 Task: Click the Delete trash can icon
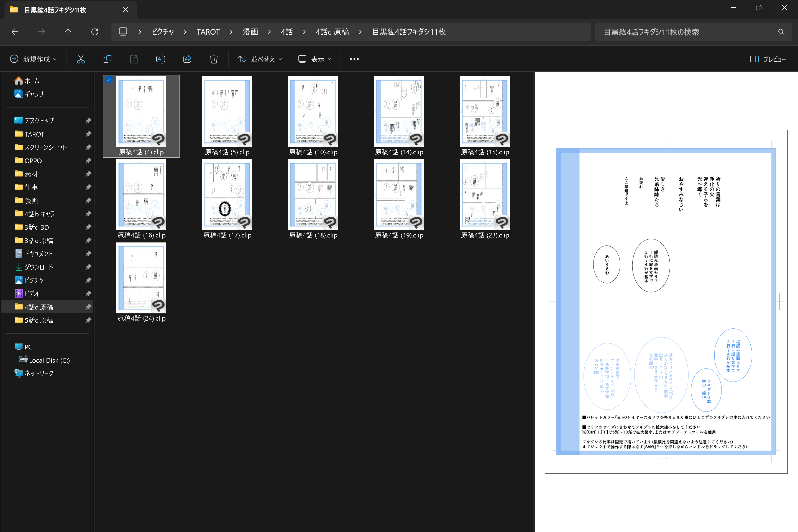214,59
